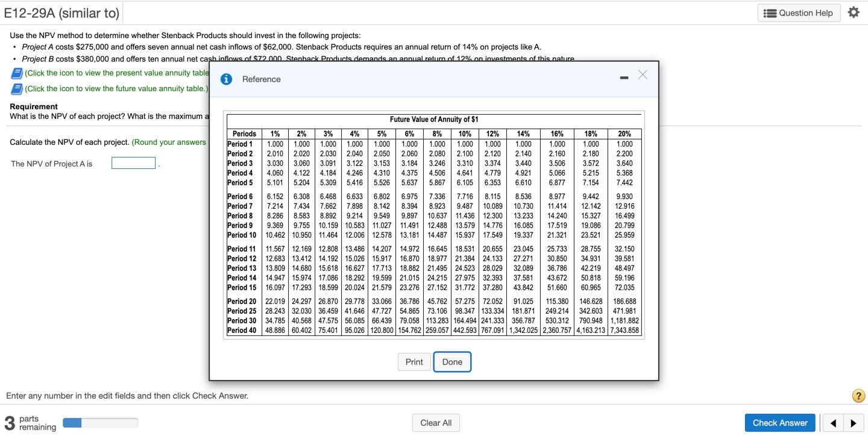The image size is (868, 441).
Task: Click the Period 7 row label
Action: [241, 206]
